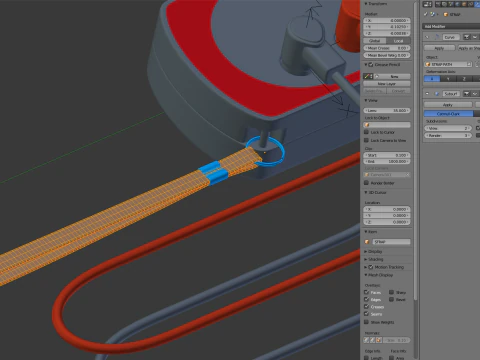Enable face normals display icon
Image resolution: width=480 pixels, height=360 pixels.
click(379, 340)
